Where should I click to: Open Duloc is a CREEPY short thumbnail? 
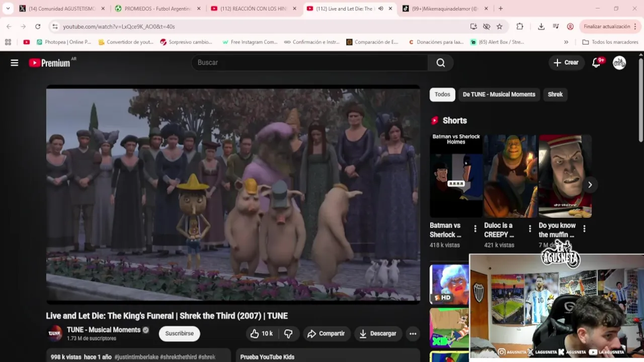[511, 175]
